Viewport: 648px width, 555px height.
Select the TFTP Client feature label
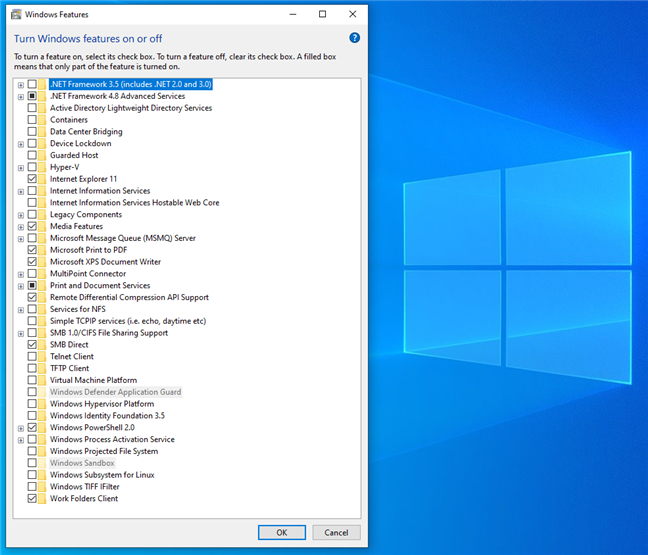[x=69, y=368]
